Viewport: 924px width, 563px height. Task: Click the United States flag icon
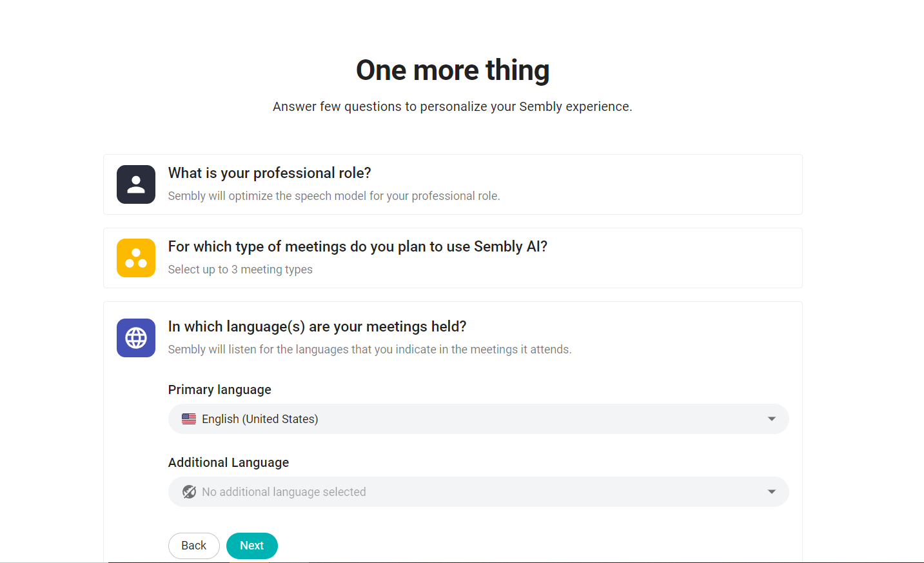click(x=189, y=419)
